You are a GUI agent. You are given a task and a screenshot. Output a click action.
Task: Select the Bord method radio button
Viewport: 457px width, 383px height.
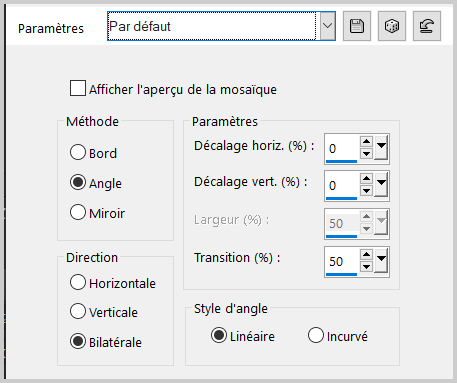[78, 152]
